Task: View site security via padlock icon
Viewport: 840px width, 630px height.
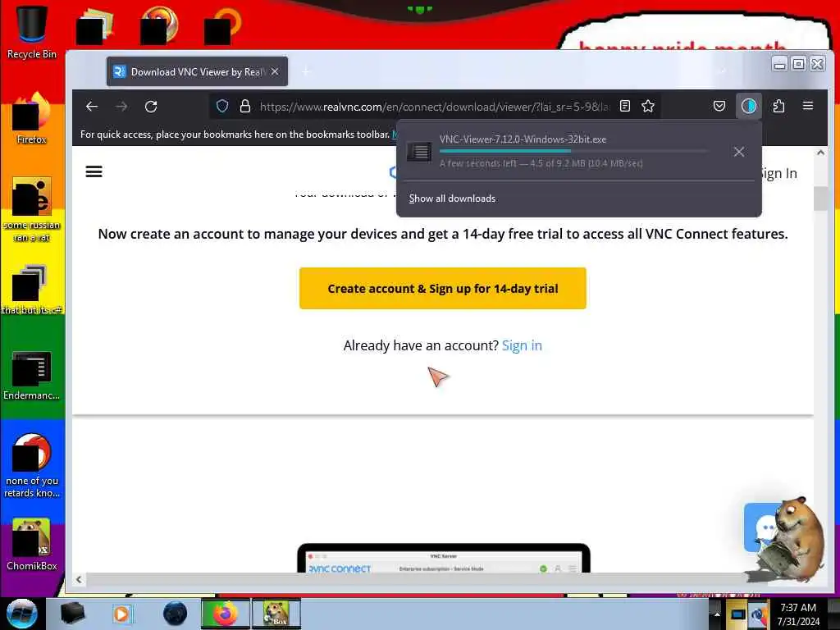Action: (x=244, y=106)
